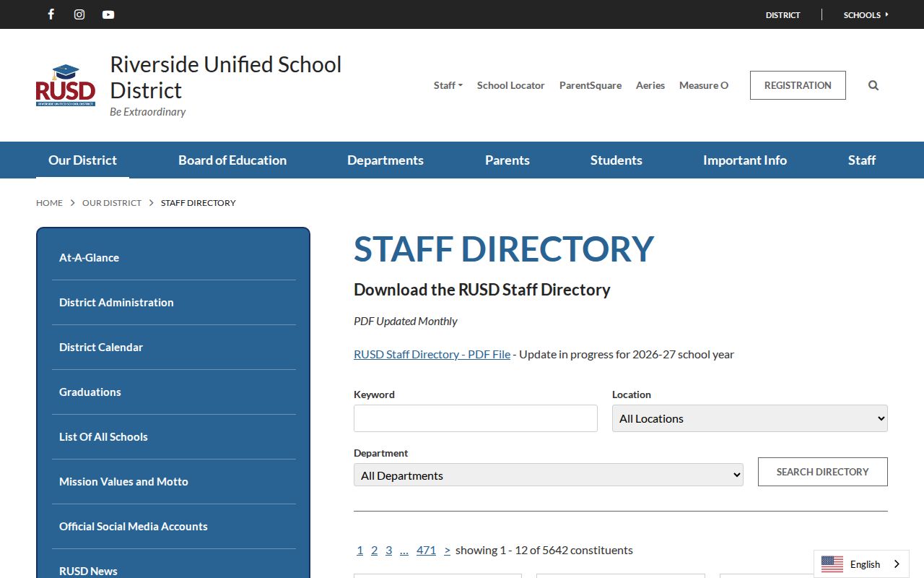
Task: Open the Students main menu
Action: coord(616,160)
